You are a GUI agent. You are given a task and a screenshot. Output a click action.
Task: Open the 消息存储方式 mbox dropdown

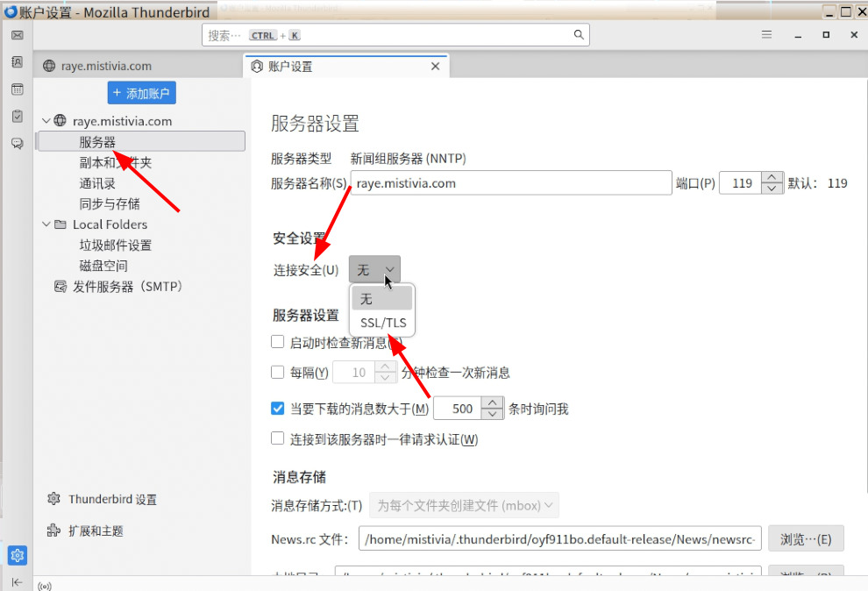coord(464,505)
